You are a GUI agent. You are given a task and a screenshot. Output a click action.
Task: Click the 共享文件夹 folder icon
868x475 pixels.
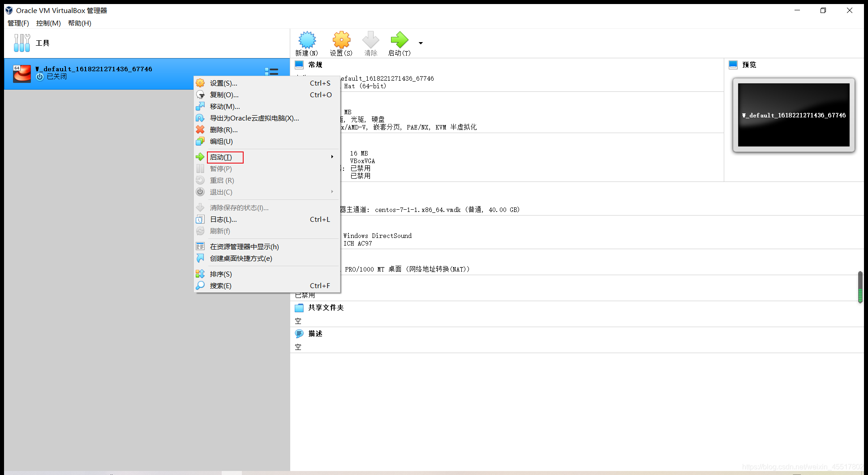[x=299, y=308]
